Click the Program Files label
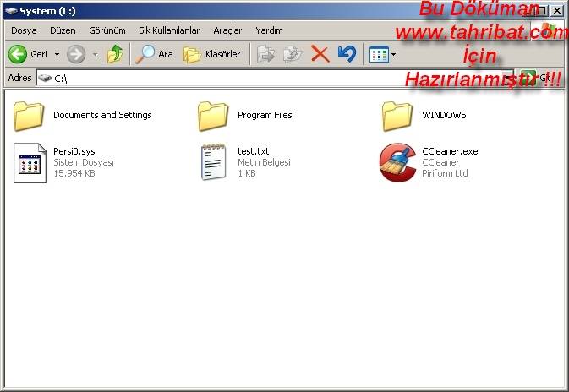569x392 pixels. click(265, 115)
